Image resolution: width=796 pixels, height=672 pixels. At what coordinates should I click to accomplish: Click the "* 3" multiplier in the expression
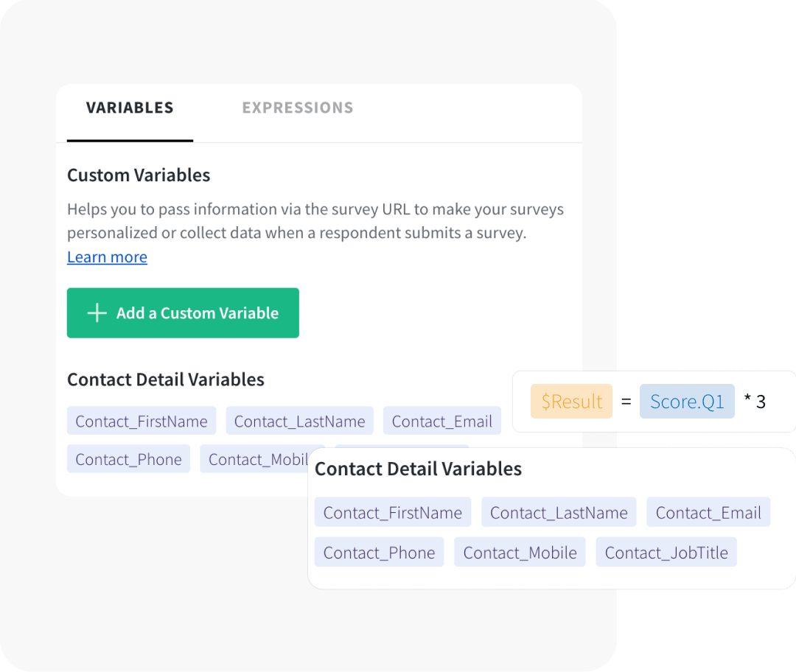tap(755, 402)
